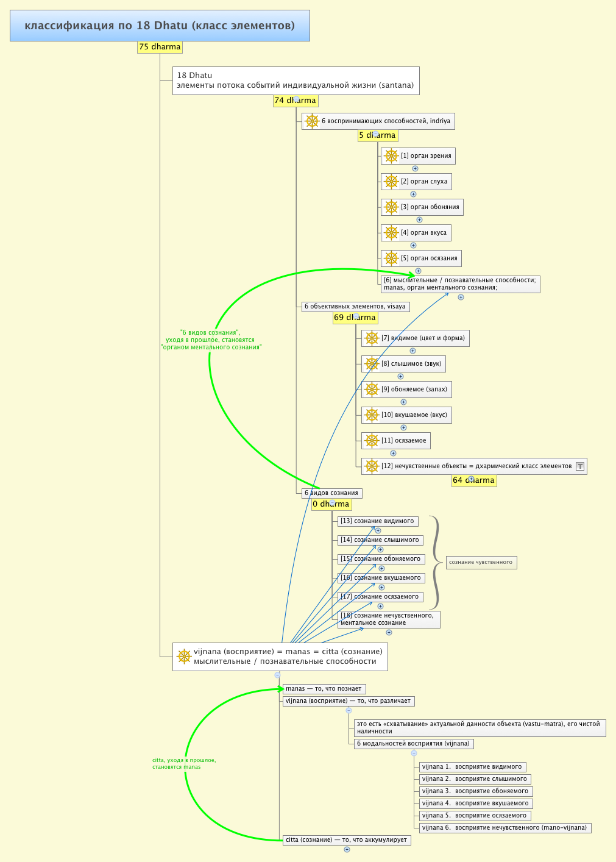Expand the орган зрения branch

415,169
